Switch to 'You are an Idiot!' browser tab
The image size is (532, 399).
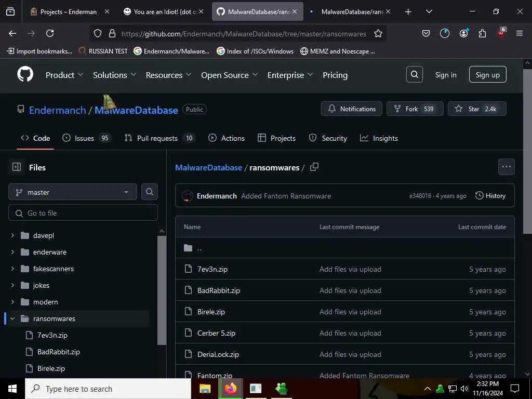tap(164, 11)
